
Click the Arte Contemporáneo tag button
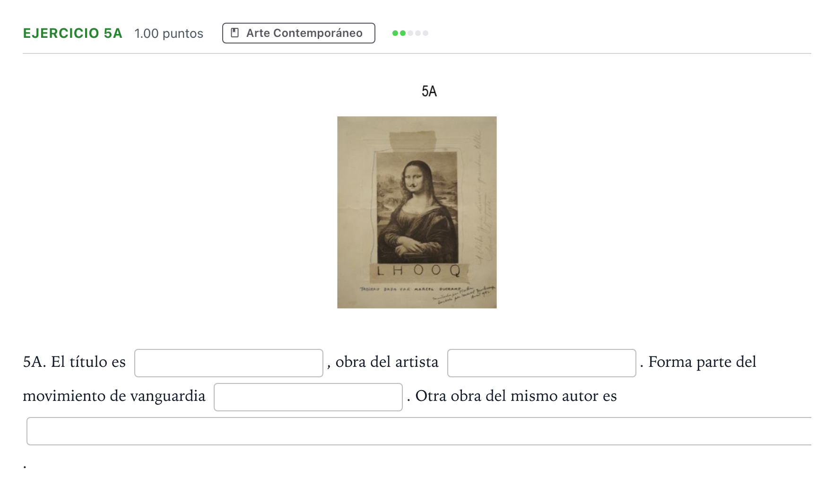point(298,33)
